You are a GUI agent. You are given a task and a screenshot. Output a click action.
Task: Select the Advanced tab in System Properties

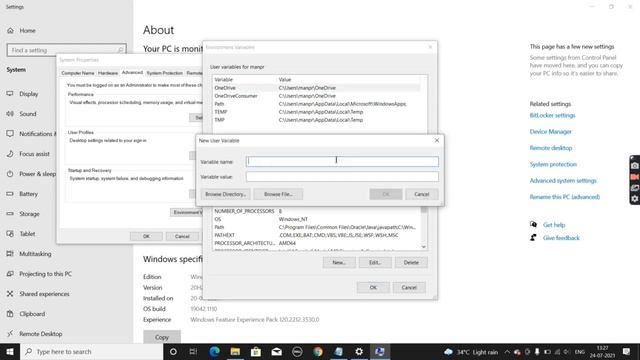pos(132,72)
